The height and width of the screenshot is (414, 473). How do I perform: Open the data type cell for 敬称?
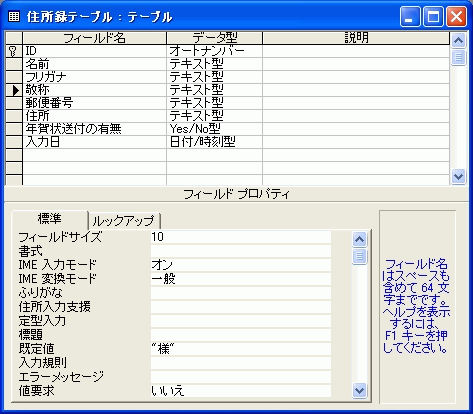coord(214,90)
